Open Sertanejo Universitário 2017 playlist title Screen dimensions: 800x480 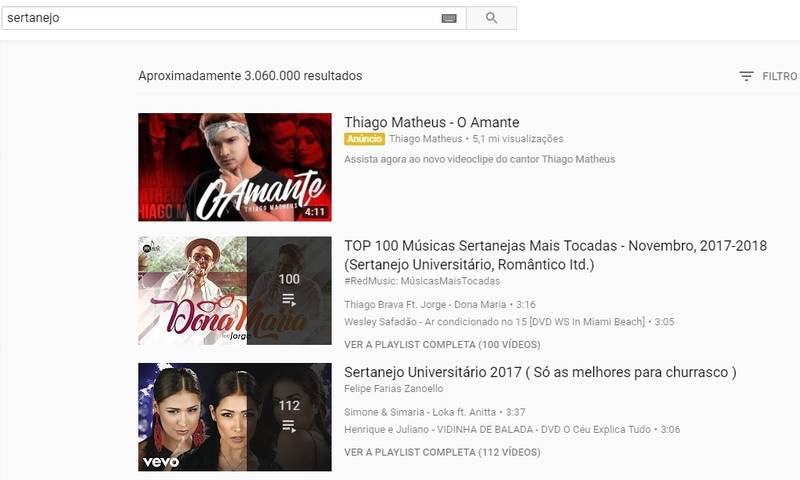[x=540, y=372]
